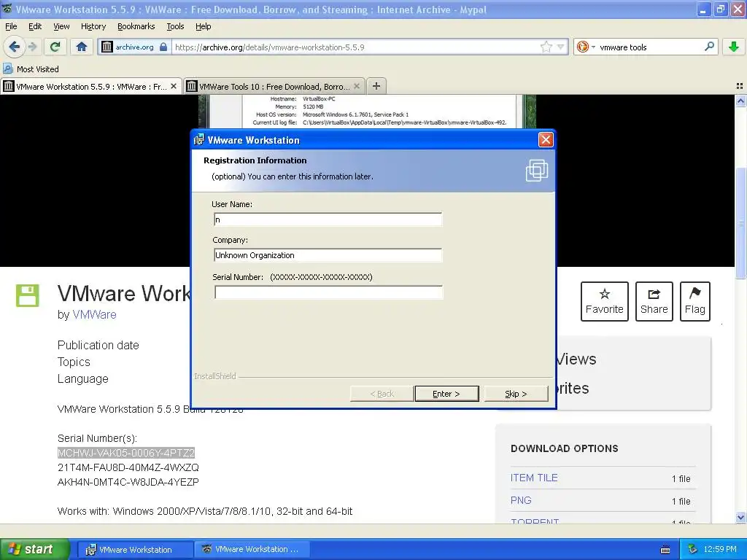Flag this item with the Flag button
Screen dimensions: 747x560
click(x=695, y=301)
